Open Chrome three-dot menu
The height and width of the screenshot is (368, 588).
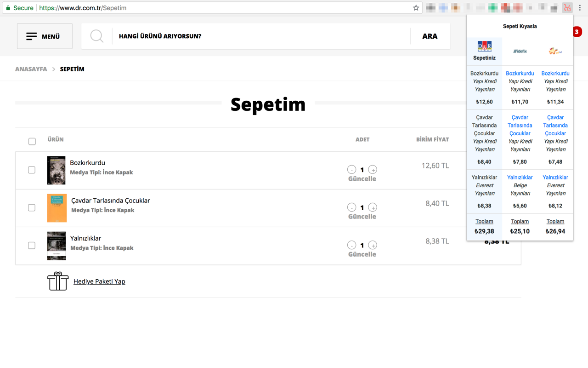580,8
